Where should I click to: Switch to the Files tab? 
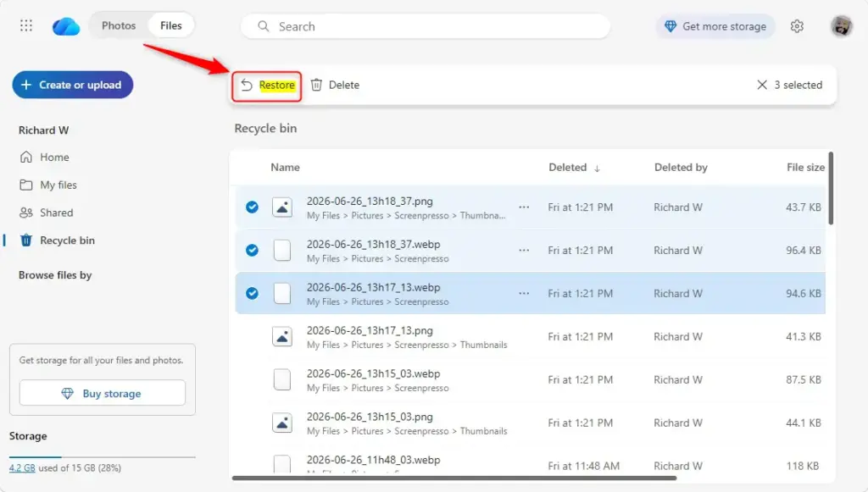[x=171, y=25]
